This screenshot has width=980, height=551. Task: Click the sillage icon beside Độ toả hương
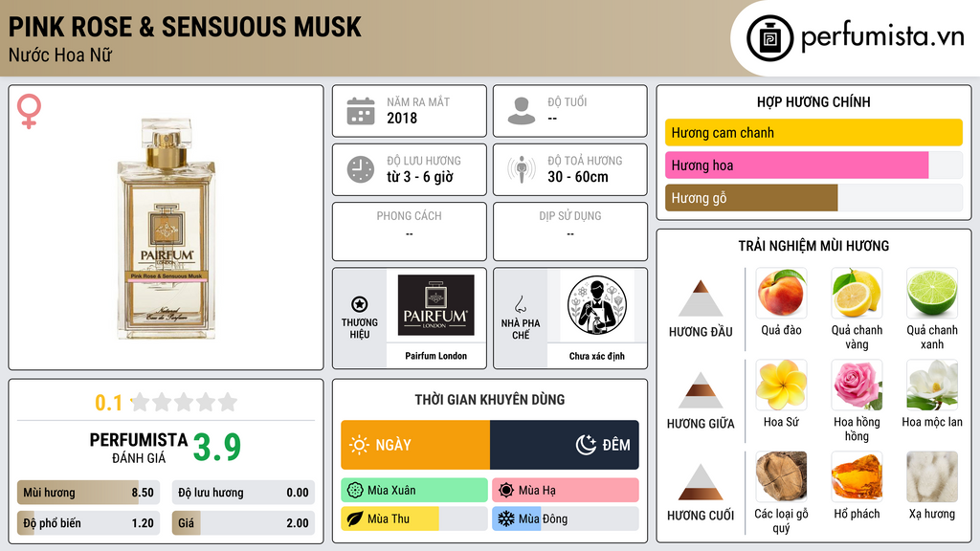click(522, 169)
